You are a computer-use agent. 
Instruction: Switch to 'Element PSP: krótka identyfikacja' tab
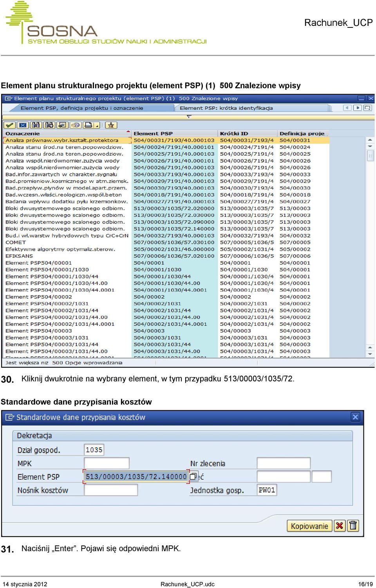[226, 108]
